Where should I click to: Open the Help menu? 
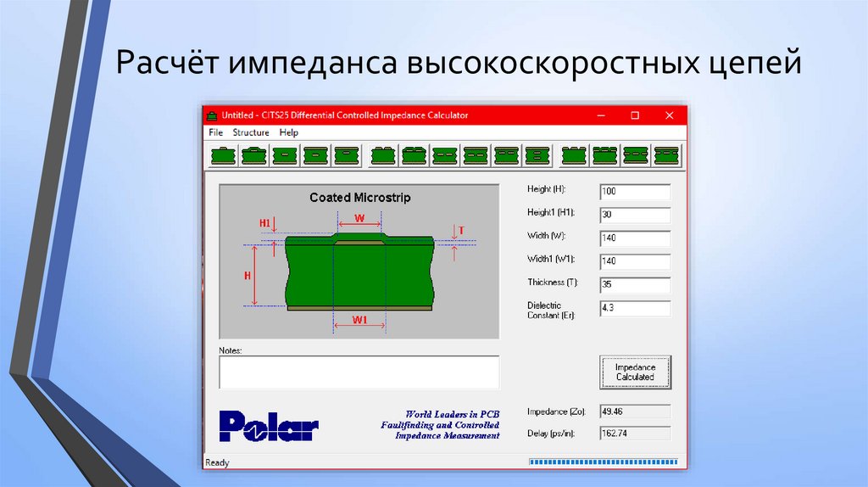(x=288, y=132)
